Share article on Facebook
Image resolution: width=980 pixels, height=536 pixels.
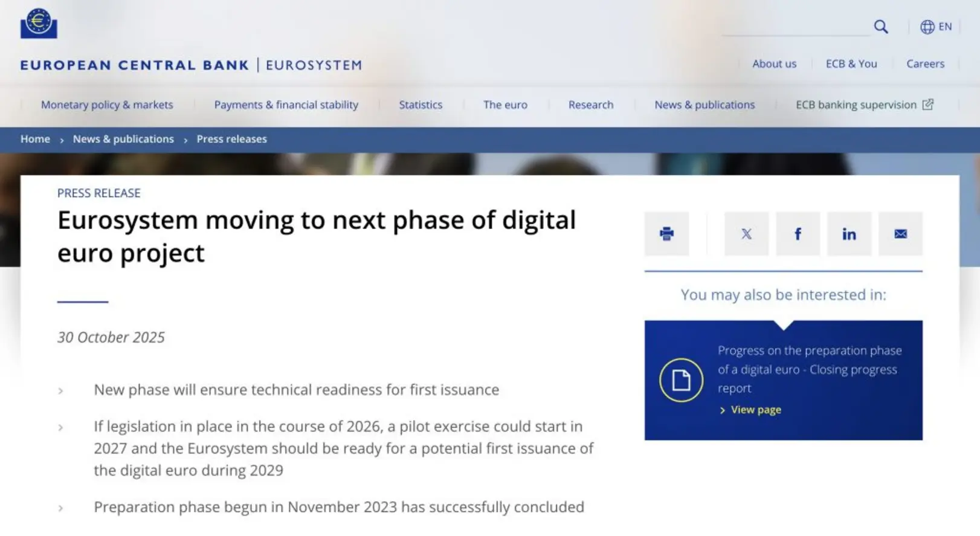798,234
